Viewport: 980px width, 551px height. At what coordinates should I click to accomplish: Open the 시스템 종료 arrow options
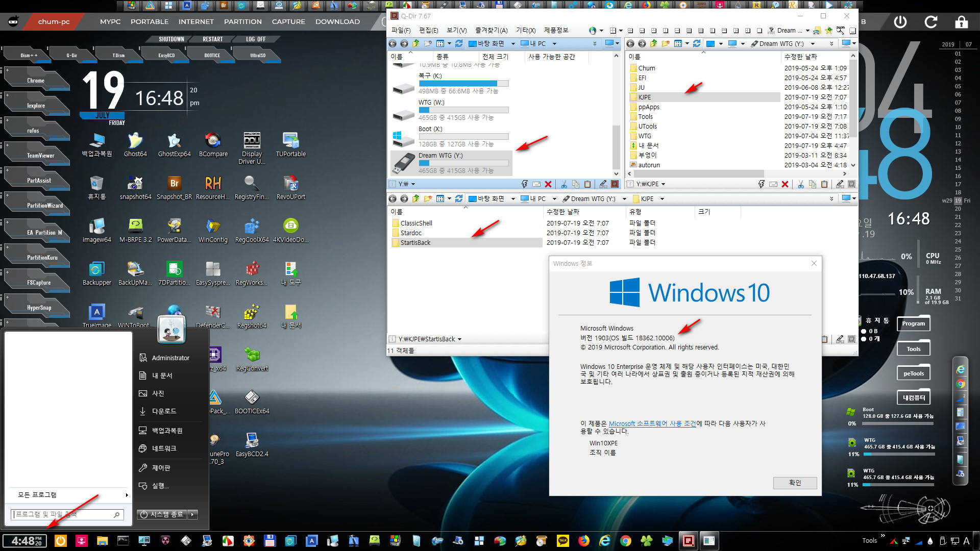click(193, 515)
